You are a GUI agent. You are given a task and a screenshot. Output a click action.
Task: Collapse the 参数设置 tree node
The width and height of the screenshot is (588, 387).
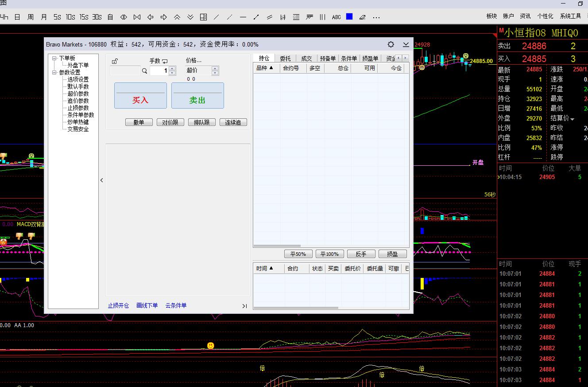[x=54, y=72]
